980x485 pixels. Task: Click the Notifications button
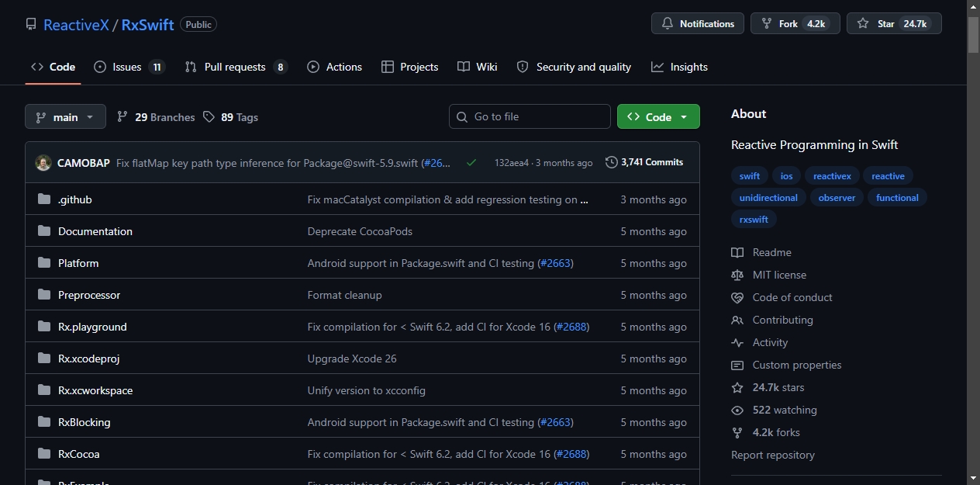point(698,24)
